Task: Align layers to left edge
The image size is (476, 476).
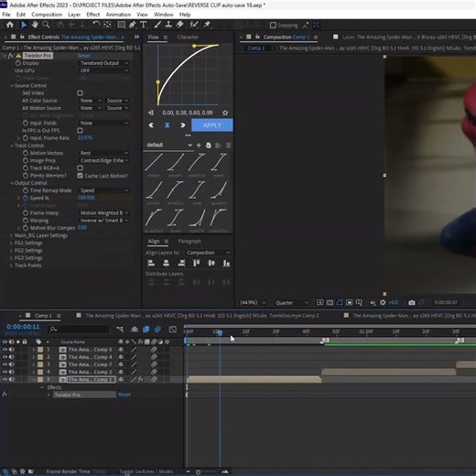Action: click(x=151, y=263)
